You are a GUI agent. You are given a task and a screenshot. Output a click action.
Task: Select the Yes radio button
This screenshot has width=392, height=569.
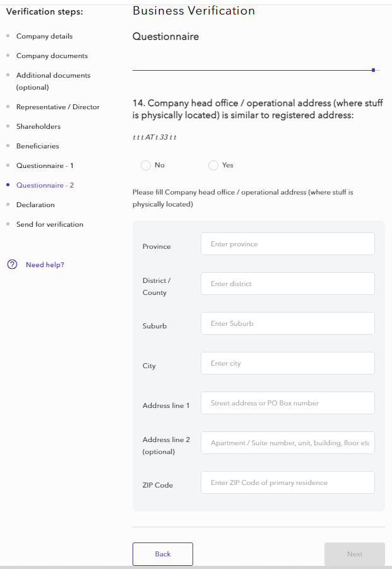coord(213,165)
